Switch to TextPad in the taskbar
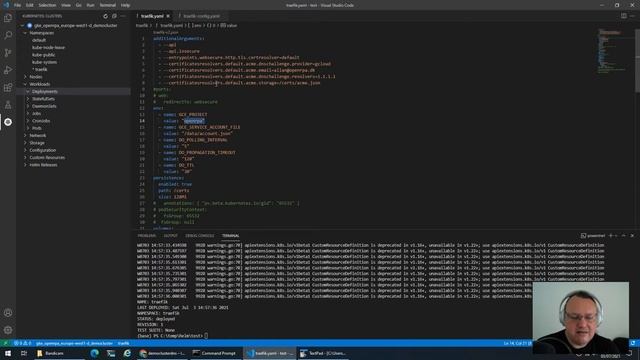The image size is (640, 360). pyautogui.click(x=322, y=353)
